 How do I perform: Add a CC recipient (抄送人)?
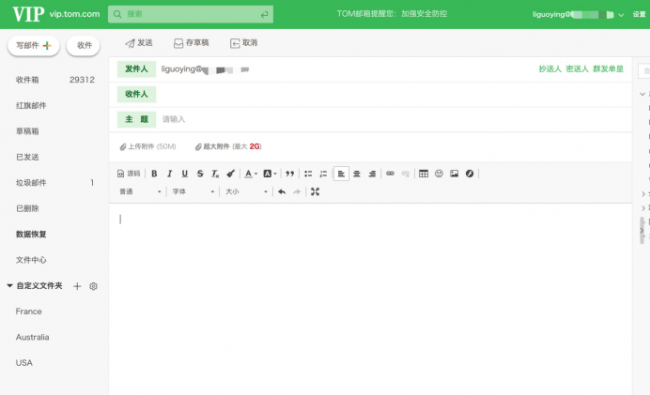point(550,69)
